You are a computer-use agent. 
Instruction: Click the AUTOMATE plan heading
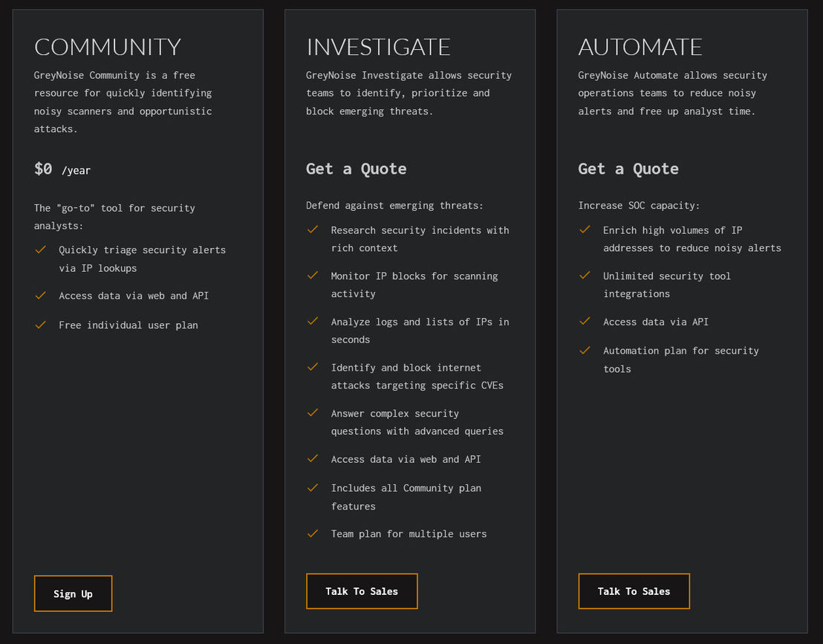pos(640,48)
